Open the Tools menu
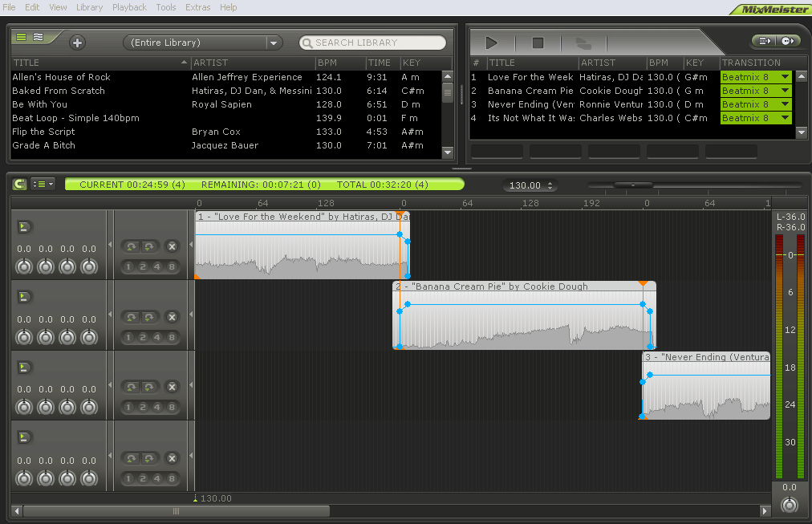 (x=166, y=7)
